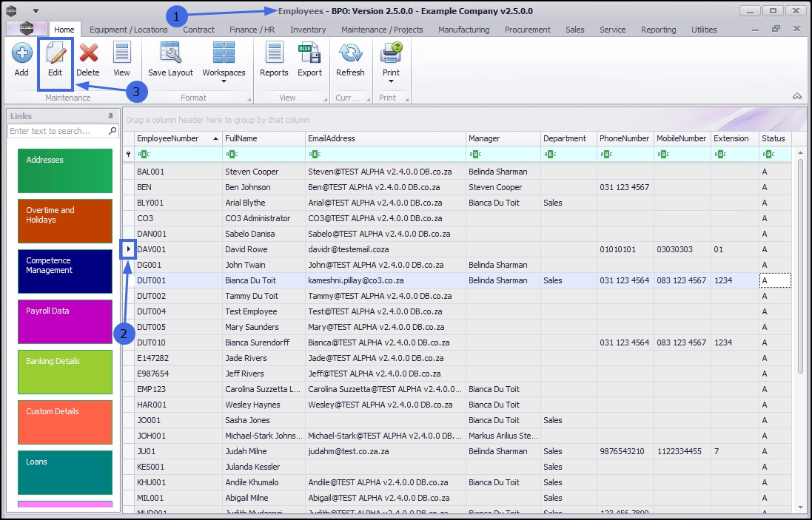The width and height of the screenshot is (812, 520).
Task: Open the View record icon
Action: (121, 54)
